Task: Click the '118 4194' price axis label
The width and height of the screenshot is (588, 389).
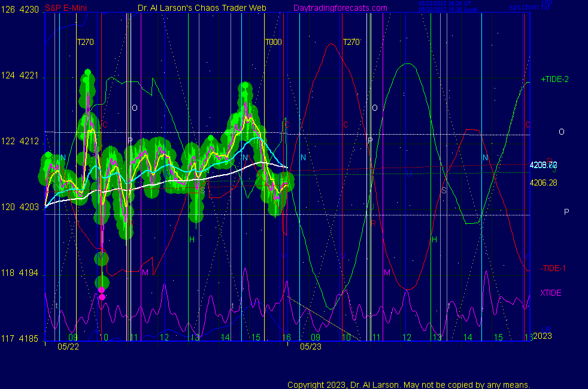Action: tap(20, 273)
